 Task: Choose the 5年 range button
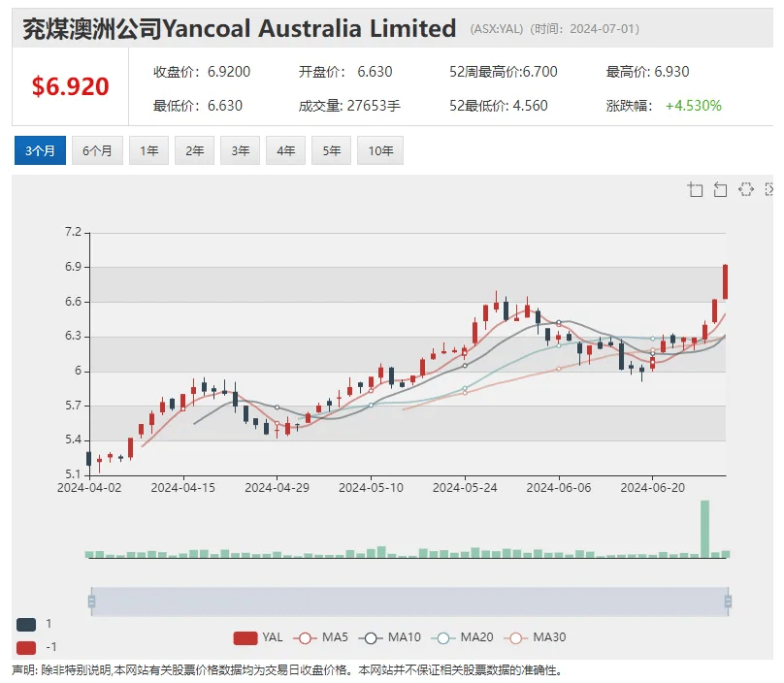click(331, 150)
